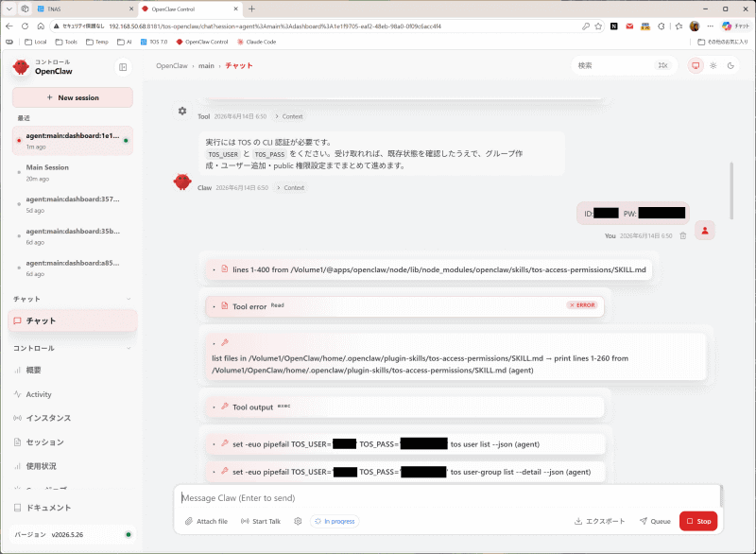Screen dimensions: 756x554
Task: Click エクスポート export button
Action: (x=600, y=521)
